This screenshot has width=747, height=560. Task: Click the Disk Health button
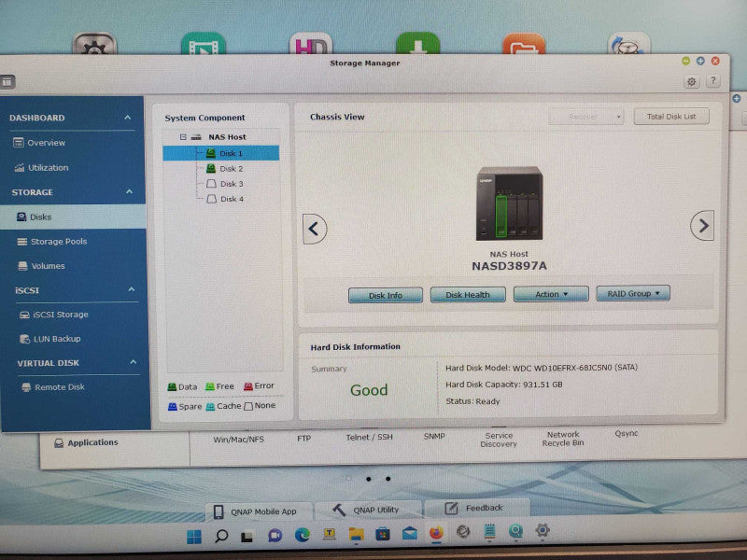[468, 295]
